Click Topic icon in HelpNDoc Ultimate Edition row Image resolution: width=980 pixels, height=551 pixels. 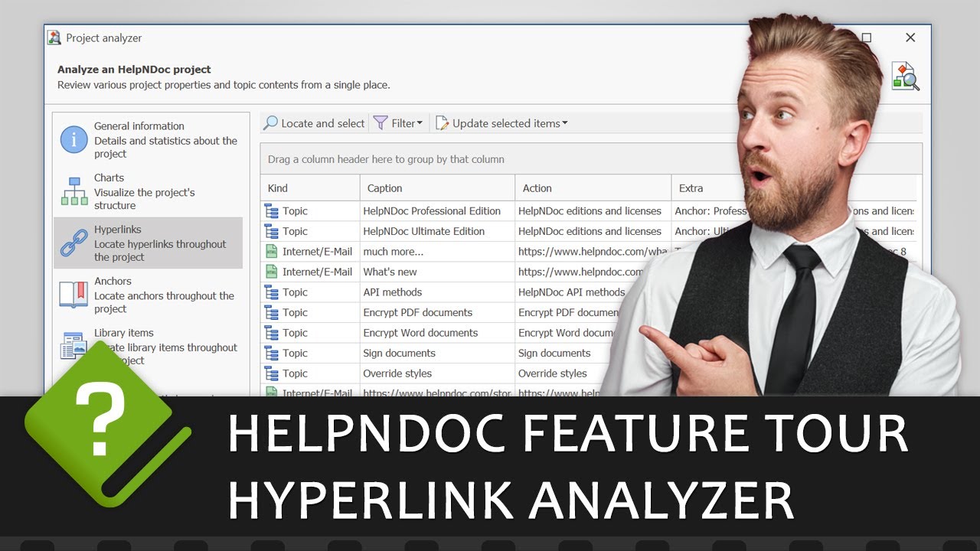(271, 231)
